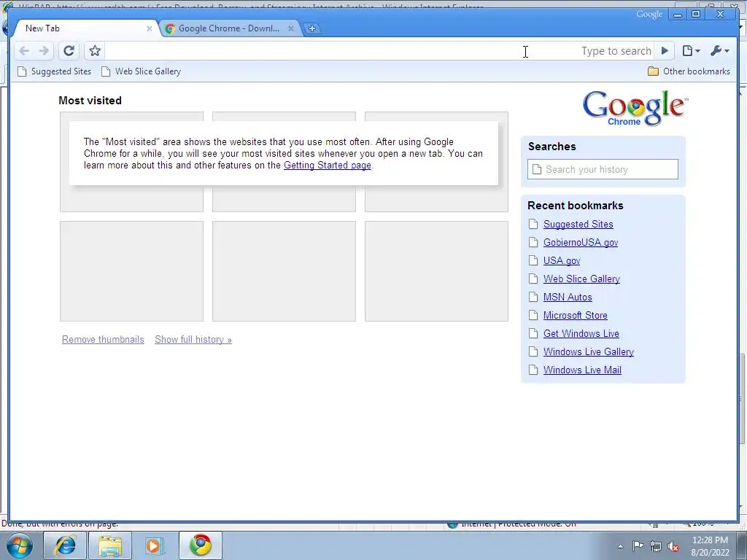Restore down the Chrome window
Viewport: 747px width, 560px height.
pyautogui.click(x=695, y=15)
